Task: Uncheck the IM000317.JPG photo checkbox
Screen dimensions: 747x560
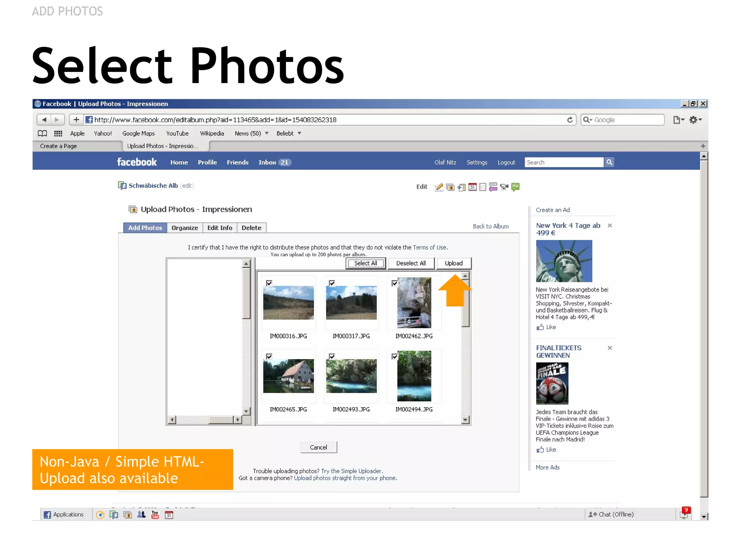Action: coord(332,283)
